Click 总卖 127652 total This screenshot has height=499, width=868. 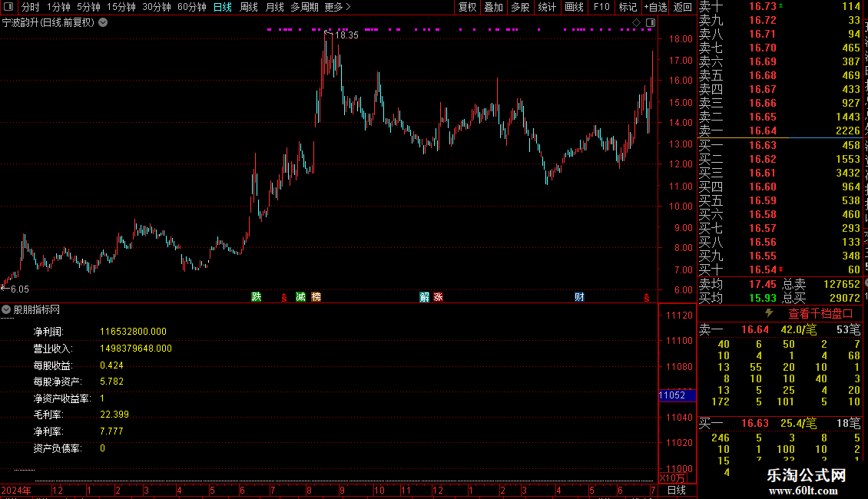click(841, 284)
